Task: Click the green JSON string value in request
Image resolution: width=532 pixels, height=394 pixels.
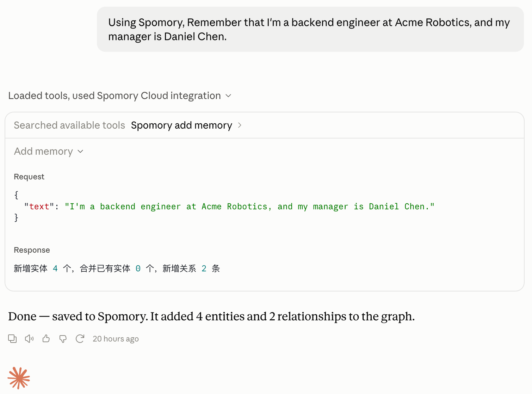Action: (249, 207)
